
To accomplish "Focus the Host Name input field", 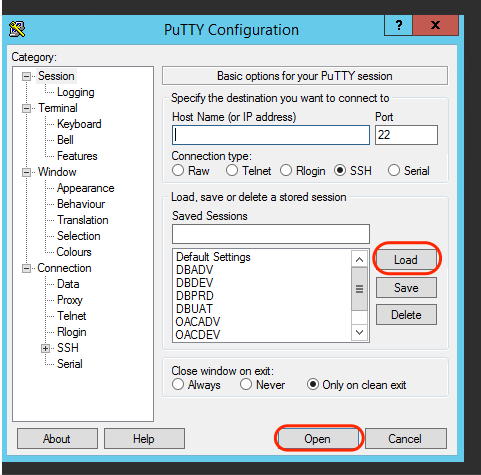I will [271, 135].
